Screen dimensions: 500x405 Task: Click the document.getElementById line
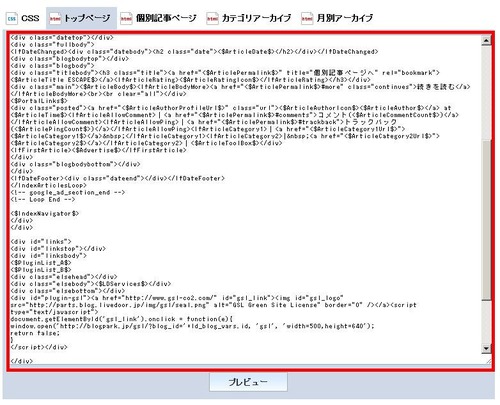(123, 319)
